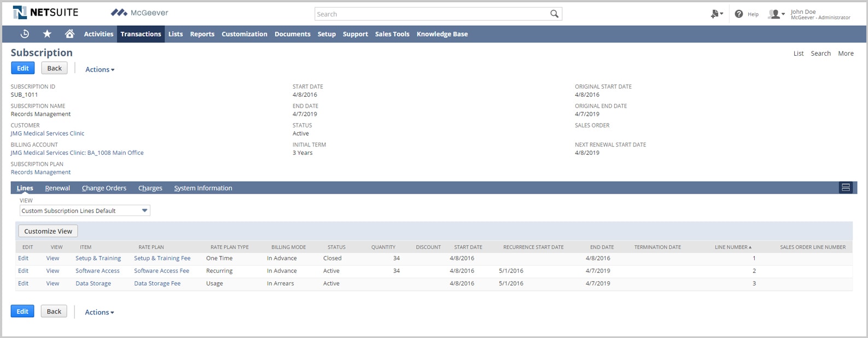Open the Transactions menu
Image resolution: width=868 pixels, height=338 pixels.
click(141, 34)
